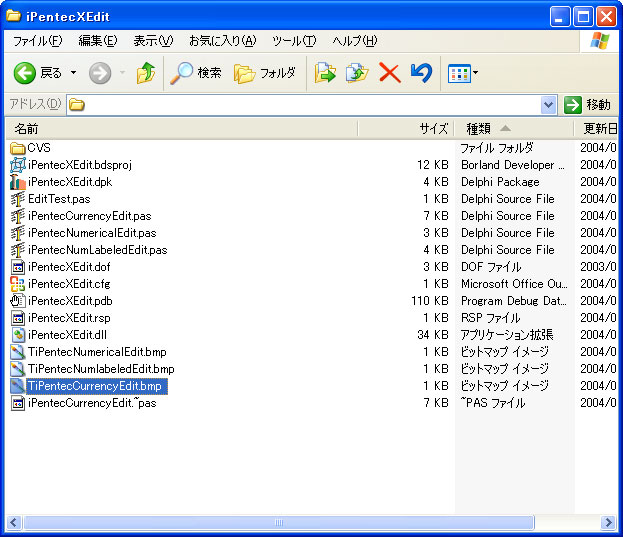Click the "~PAS ファイル" type cell
The height and width of the screenshot is (537, 623).
[493, 403]
